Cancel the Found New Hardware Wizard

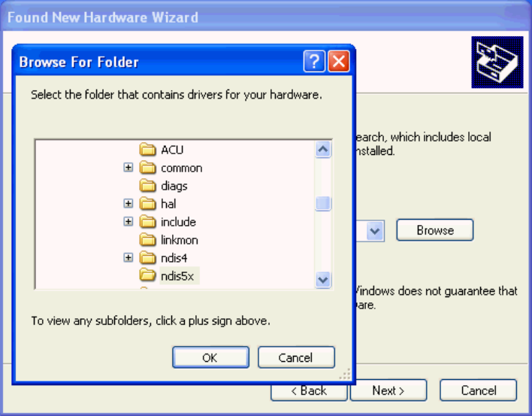(x=479, y=390)
